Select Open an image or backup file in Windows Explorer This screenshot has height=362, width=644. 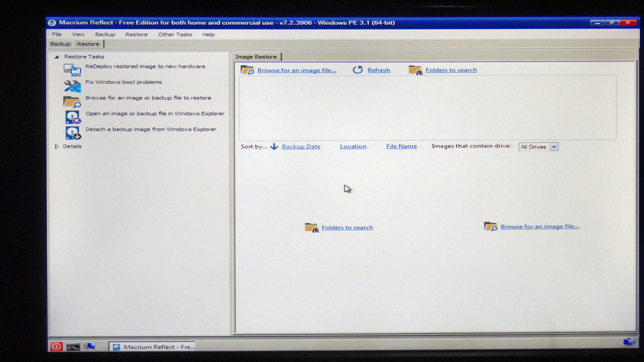155,114
